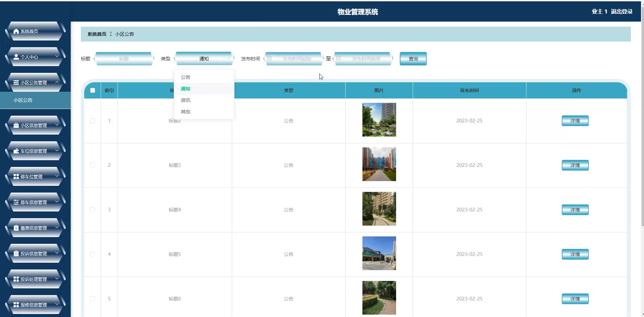Screen dimensions: 644x317
Task: Choose 其他 option in the dropdown list
Action: pyautogui.click(x=186, y=112)
